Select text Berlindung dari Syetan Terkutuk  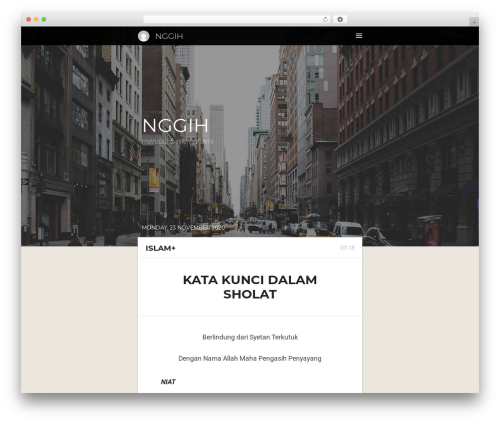coord(250,337)
